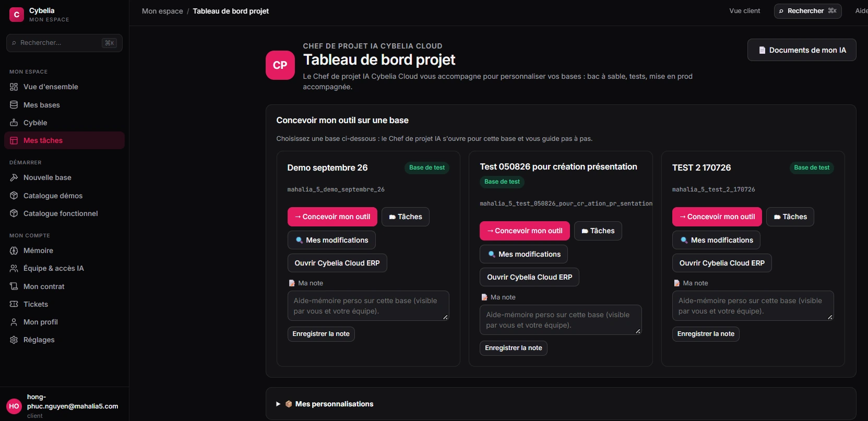Screen dimensions: 868x421
Task: Focus the Ma note field for TEST 2 170726
Action: (x=753, y=306)
